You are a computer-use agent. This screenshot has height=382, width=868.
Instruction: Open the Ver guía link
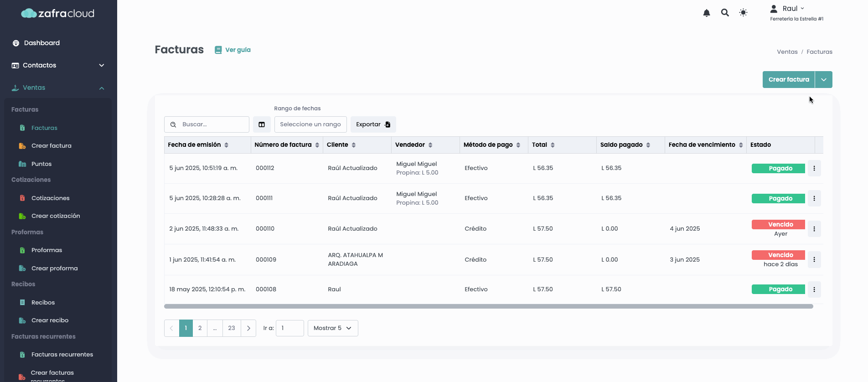(x=232, y=50)
